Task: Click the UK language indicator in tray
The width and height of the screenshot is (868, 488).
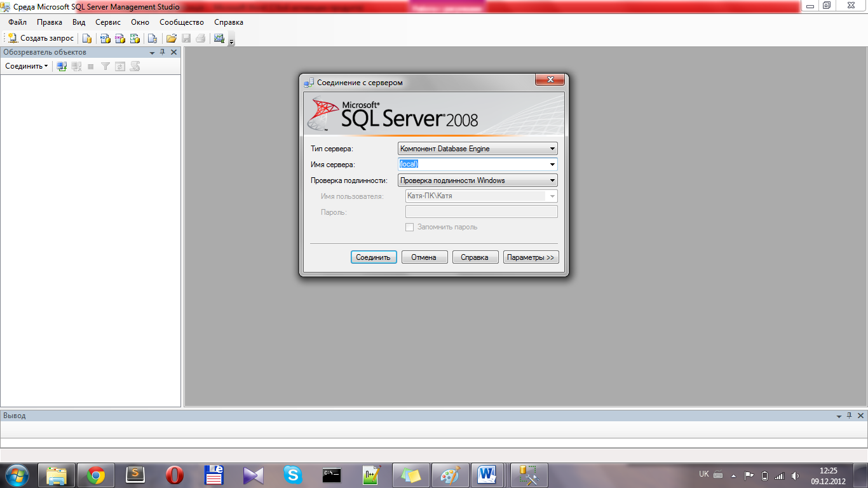Action: 703,474
